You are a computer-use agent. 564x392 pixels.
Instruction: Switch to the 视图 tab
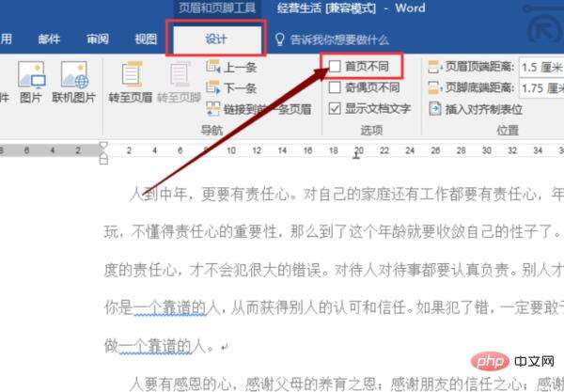pyautogui.click(x=146, y=39)
